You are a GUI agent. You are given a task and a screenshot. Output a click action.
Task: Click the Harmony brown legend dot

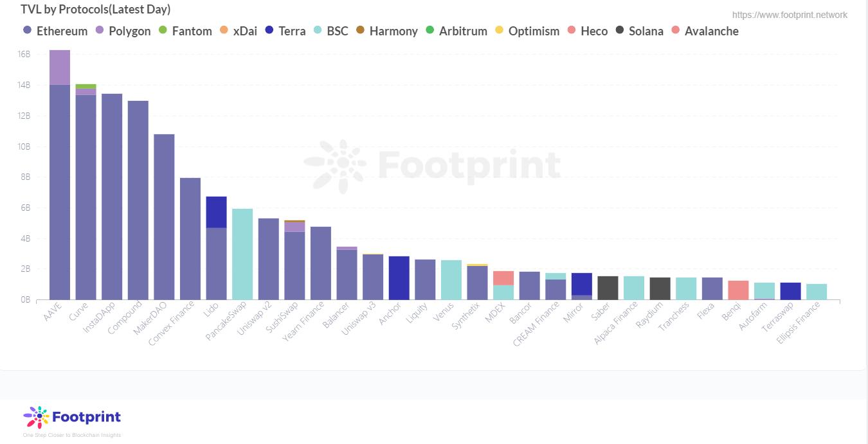click(360, 31)
